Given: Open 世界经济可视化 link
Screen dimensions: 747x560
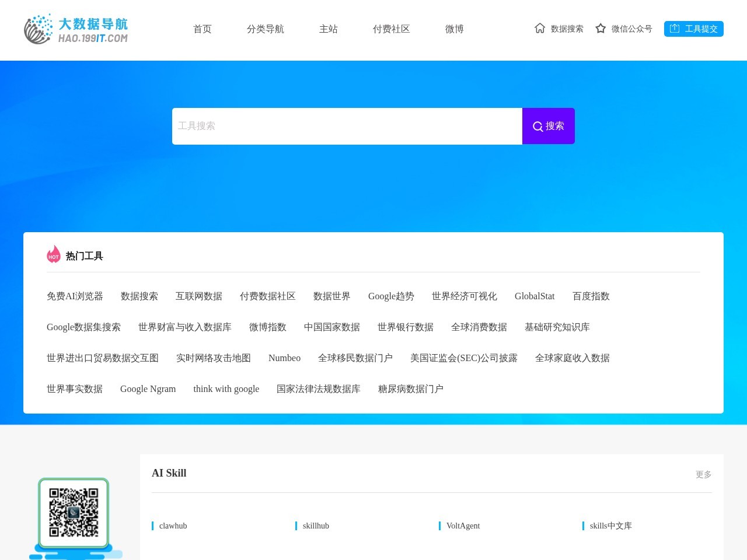Looking at the screenshot, I should pyautogui.click(x=465, y=296).
